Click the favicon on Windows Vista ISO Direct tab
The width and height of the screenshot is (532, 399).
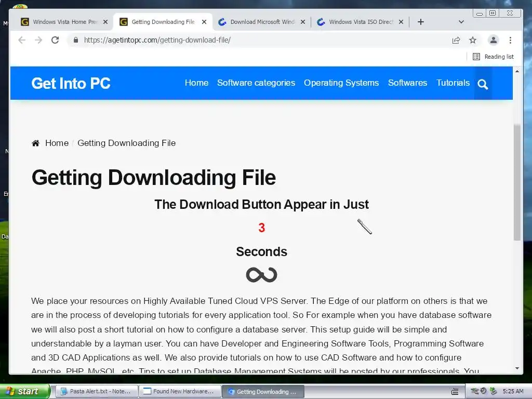(321, 22)
